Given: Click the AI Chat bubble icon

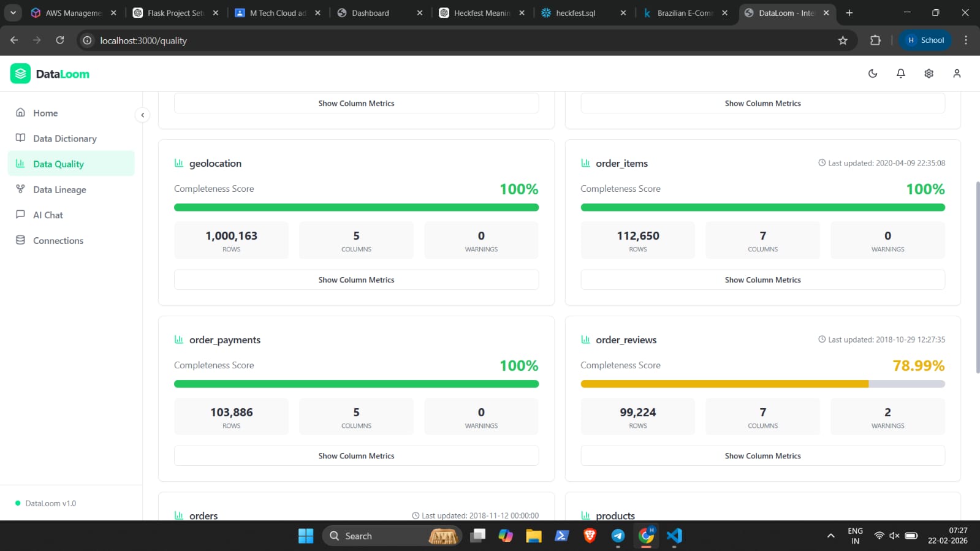Looking at the screenshot, I should tap(20, 215).
